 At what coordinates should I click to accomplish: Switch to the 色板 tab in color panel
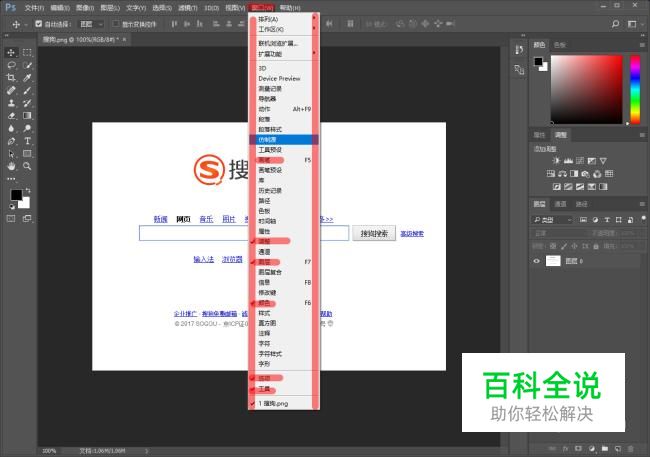[560, 45]
